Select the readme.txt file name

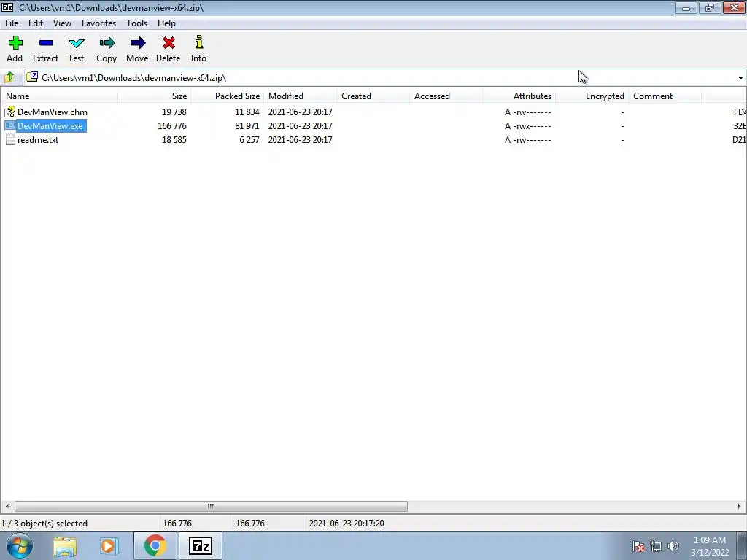38,139
